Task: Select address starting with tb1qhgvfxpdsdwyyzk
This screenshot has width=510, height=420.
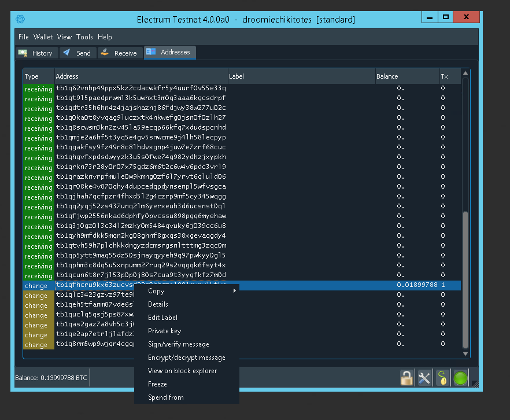Action: (141, 157)
